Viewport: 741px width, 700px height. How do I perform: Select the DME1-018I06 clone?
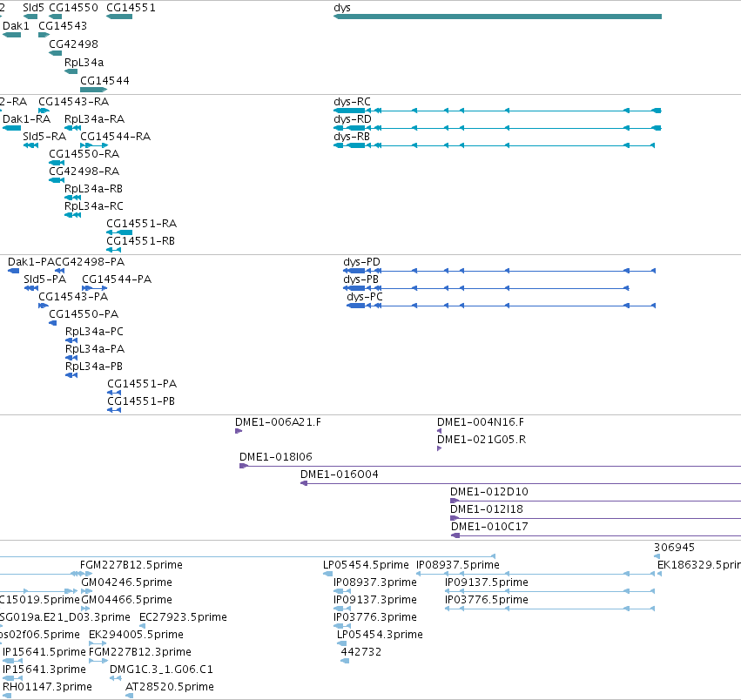coord(490,466)
